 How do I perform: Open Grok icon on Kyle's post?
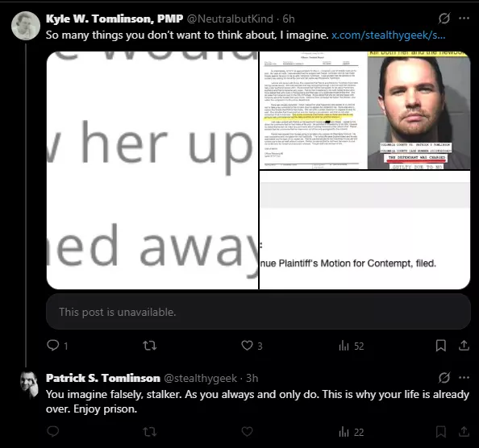pyautogui.click(x=444, y=19)
